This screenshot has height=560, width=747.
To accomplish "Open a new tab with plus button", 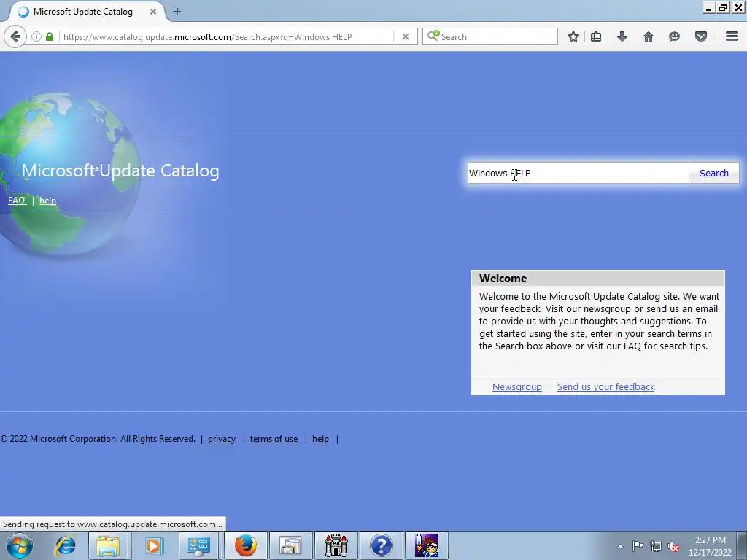I will (x=177, y=12).
